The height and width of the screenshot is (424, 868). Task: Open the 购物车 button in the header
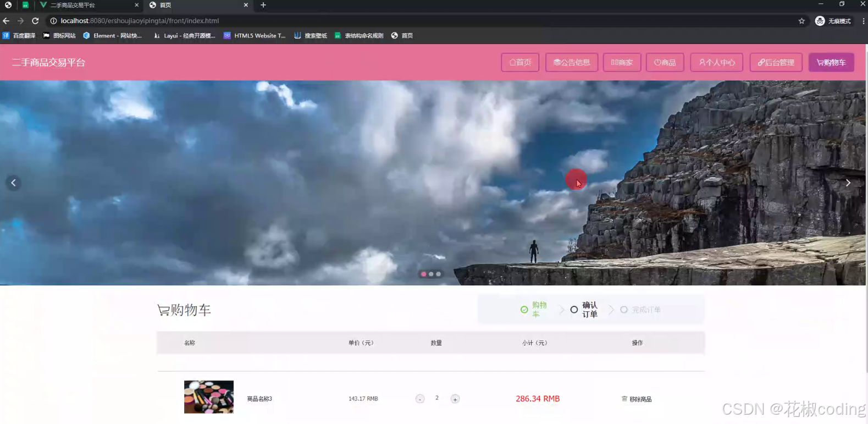point(831,62)
